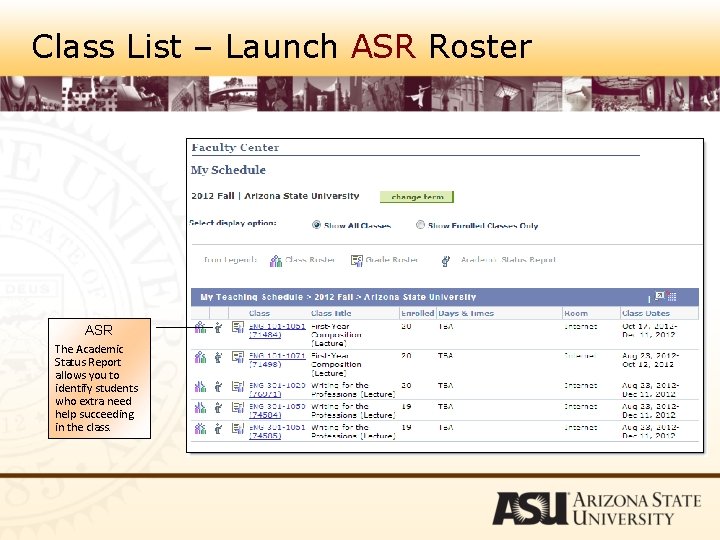Click the Class Roster legend label
The image size is (720, 540).
310,260
